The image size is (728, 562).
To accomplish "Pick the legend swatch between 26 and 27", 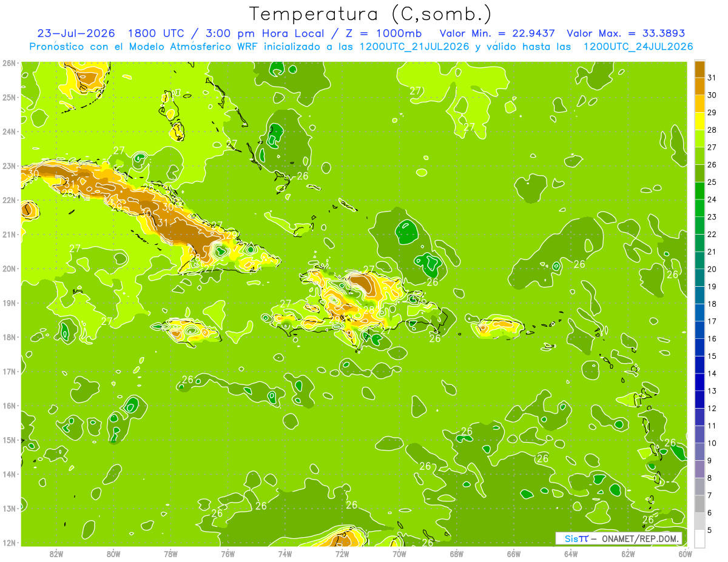I will (x=699, y=156).
